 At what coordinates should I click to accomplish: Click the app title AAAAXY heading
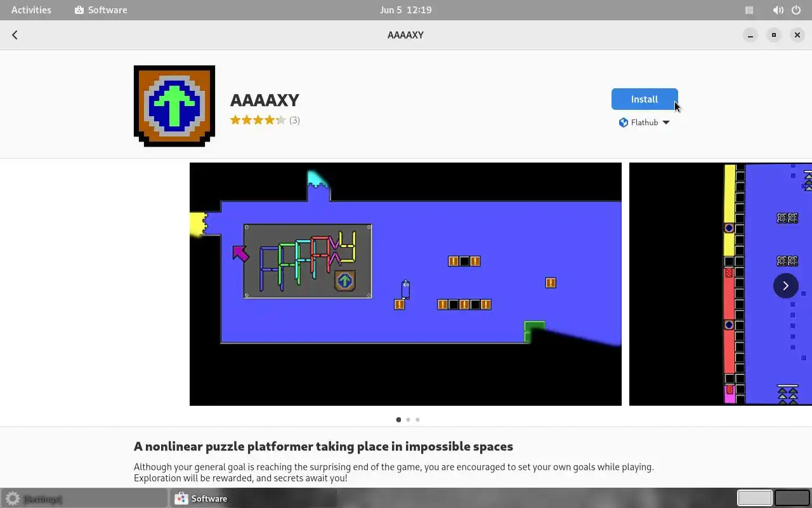[x=265, y=100]
